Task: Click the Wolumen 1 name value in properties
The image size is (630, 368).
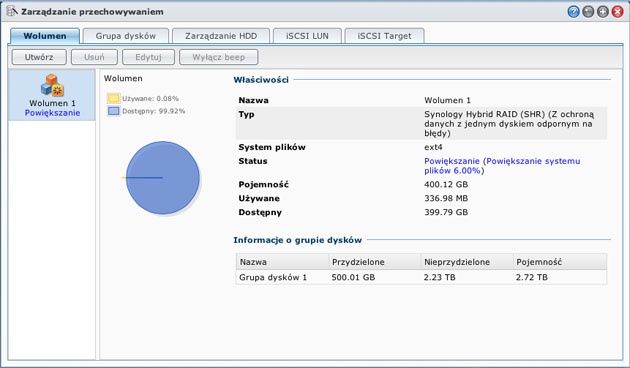Action: coord(447,100)
